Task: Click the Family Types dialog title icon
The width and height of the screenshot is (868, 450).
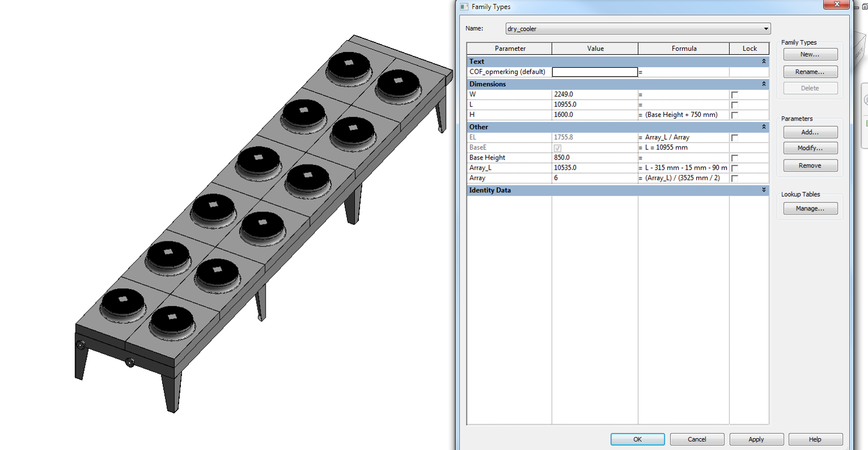Action: pyautogui.click(x=464, y=7)
